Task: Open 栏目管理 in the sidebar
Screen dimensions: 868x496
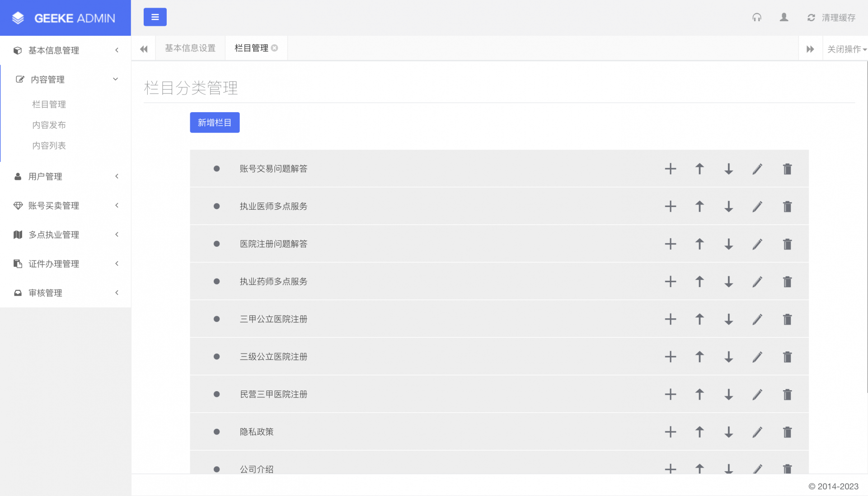Action: point(49,104)
